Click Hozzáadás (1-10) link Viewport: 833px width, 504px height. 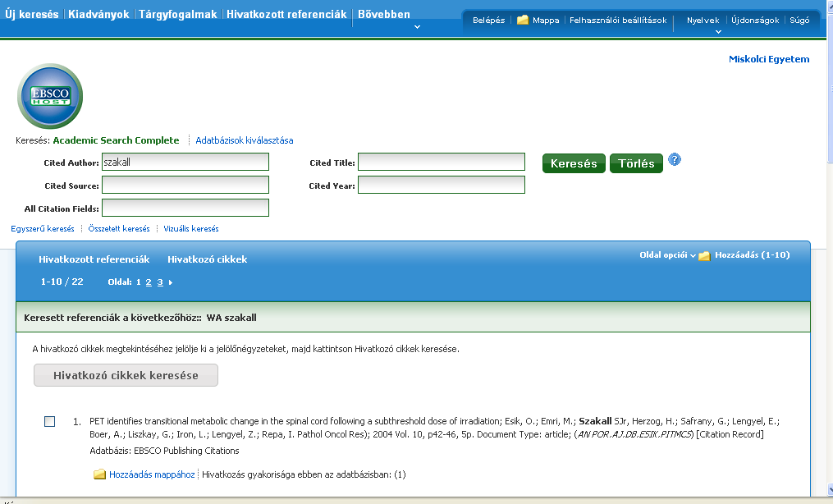pyautogui.click(x=753, y=255)
